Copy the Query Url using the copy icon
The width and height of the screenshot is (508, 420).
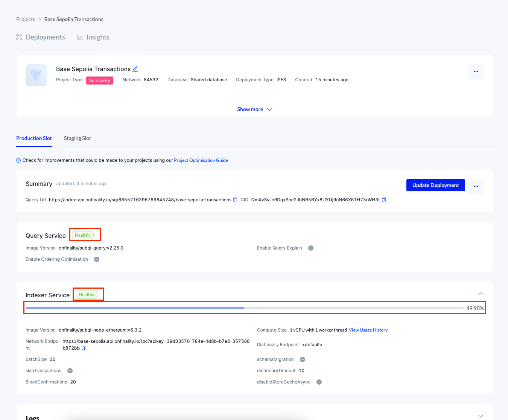(235, 200)
